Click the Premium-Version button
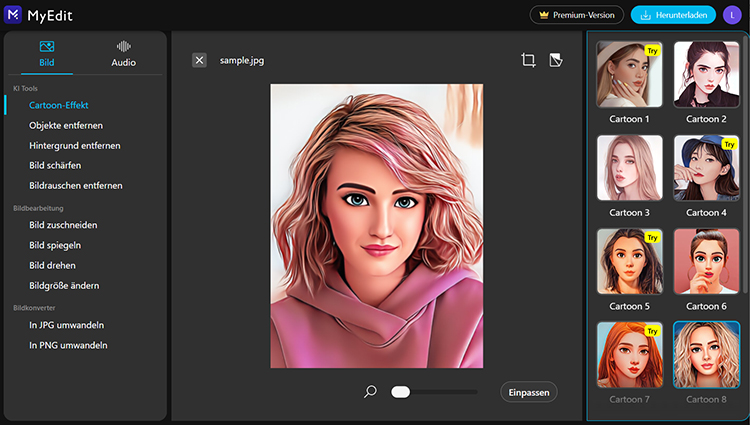 click(x=577, y=15)
